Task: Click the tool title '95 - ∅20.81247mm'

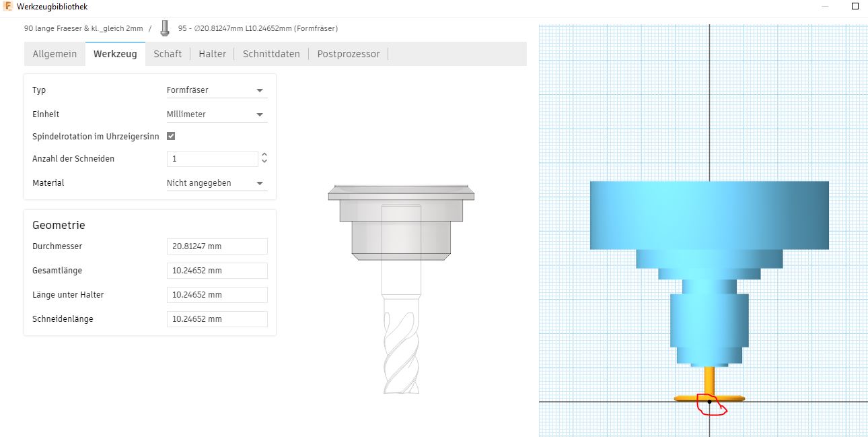Action: (258, 28)
